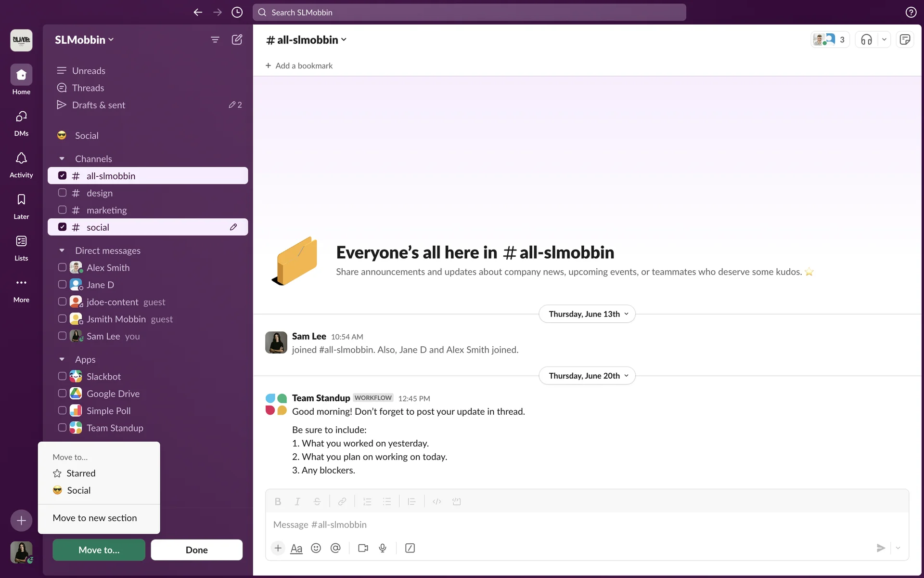Image resolution: width=924 pixels, height=578 pixels.
Task: Click the record video clip icon
Action: point(363,548)
